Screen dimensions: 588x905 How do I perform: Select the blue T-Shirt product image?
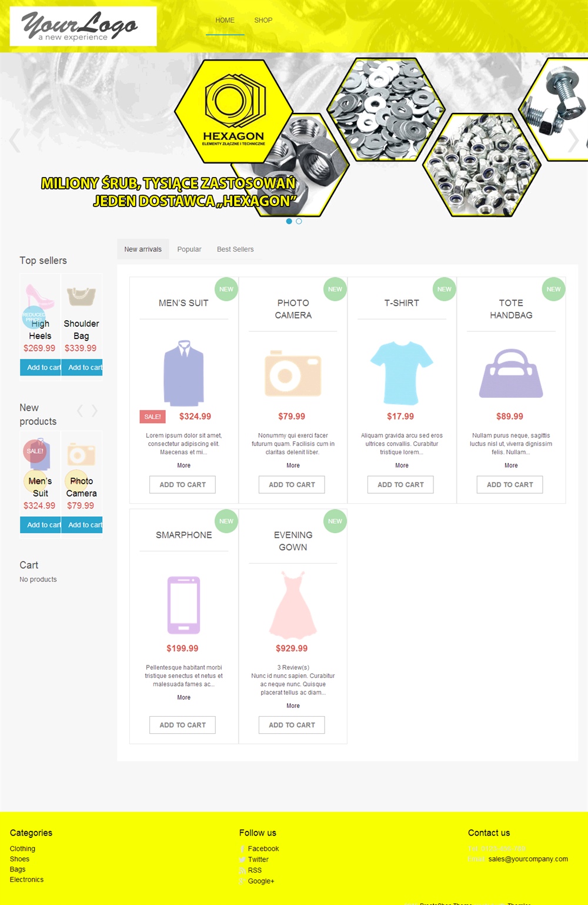pos(402,373)
